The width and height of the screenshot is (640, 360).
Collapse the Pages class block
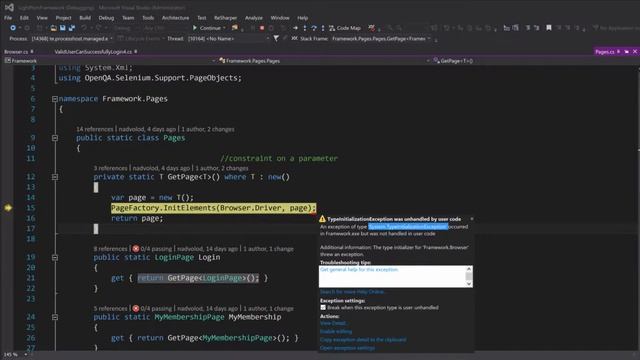pos(55,138)
